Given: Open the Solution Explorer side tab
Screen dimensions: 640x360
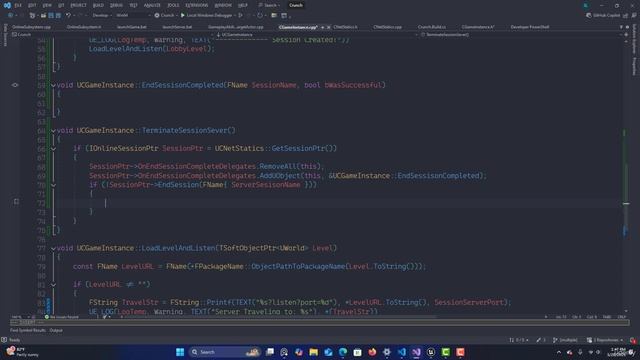Looking at the screenshot, I should pyautogui.click(x=634, y=39).
